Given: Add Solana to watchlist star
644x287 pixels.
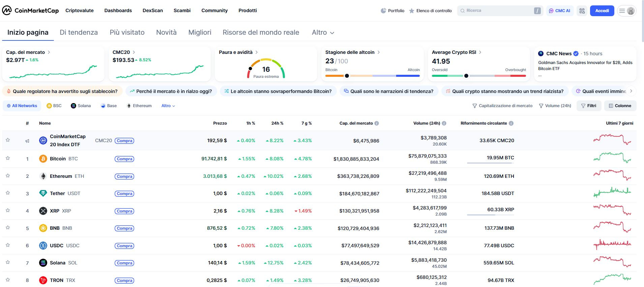Looking at the screenshot, I should 8,262.
